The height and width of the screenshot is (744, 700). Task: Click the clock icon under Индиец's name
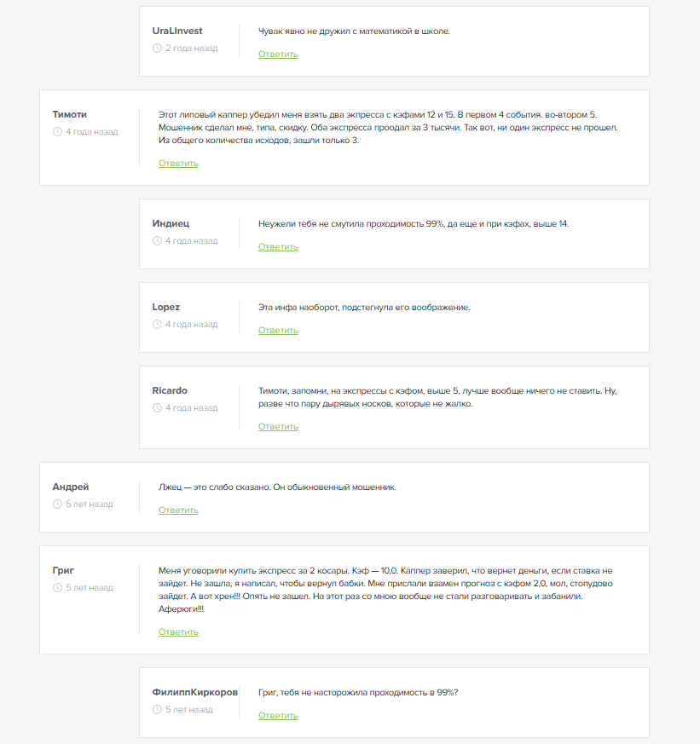(157, 241)
